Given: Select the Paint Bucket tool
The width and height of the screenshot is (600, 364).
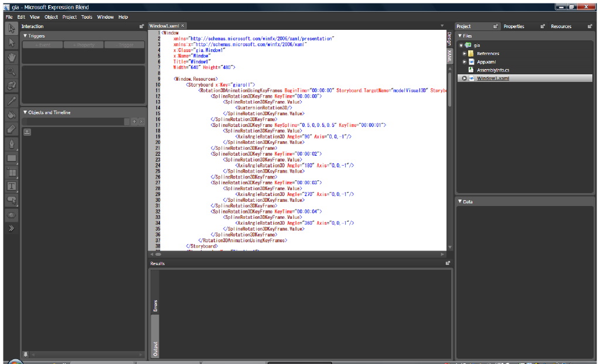Looking at the screenshot, I should [12, 114].
